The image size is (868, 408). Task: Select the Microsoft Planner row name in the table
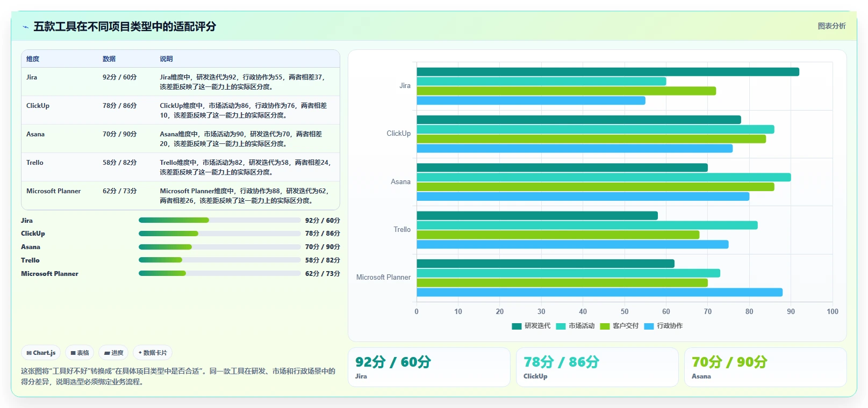[53, 191]
